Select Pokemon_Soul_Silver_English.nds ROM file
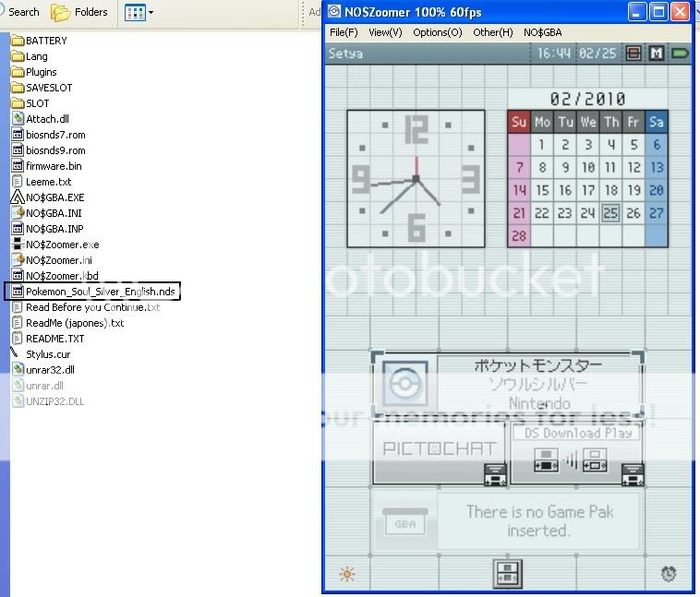Screen dimensions: 700x597 tap(93, 292)
